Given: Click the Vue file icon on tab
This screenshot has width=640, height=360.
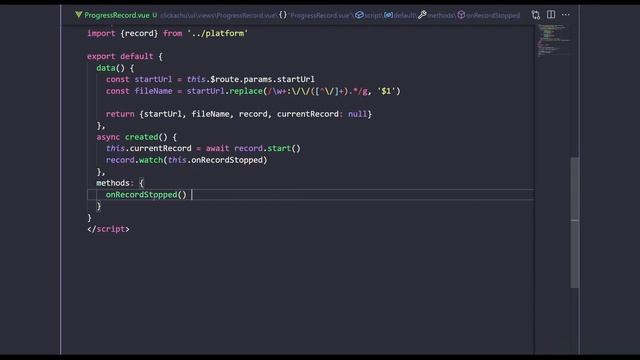Looking at the screenshot, I should (x=79, y=15).
